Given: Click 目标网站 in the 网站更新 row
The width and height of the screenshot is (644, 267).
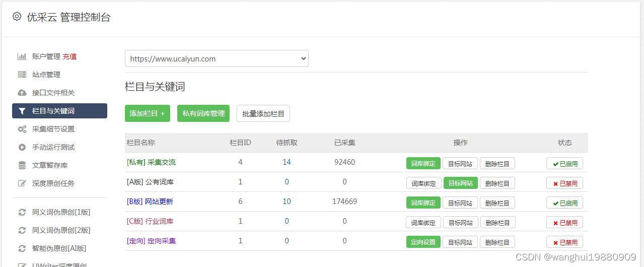Looking at the screenshot, I should [x=460, y=203].
